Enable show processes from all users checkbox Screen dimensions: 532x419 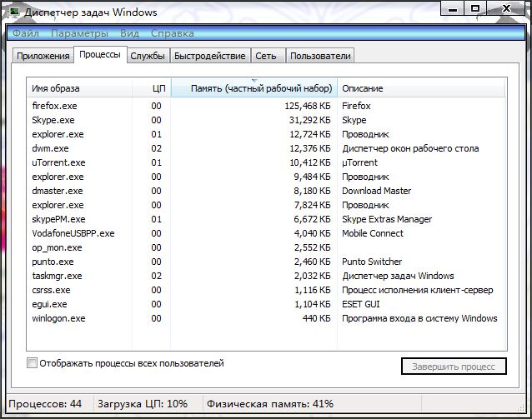pos(32,363)
